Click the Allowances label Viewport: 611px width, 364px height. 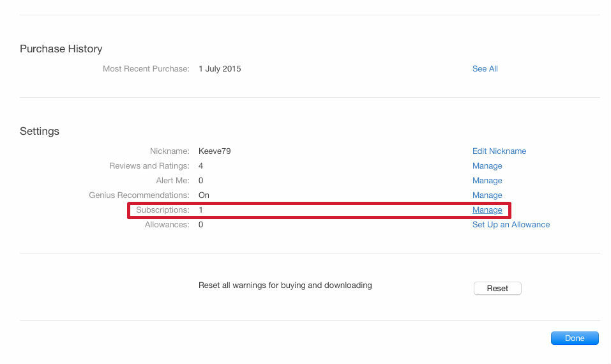coord(167,225)
